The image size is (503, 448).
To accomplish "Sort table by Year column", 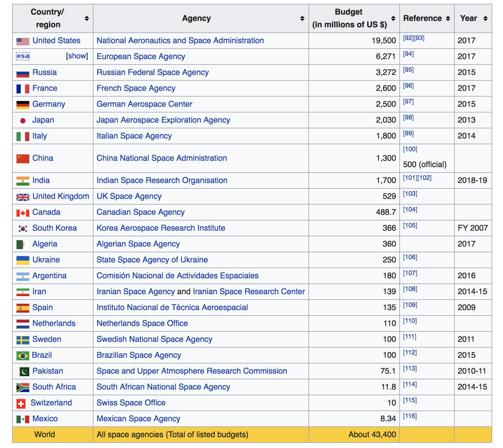I will [485, 18].
